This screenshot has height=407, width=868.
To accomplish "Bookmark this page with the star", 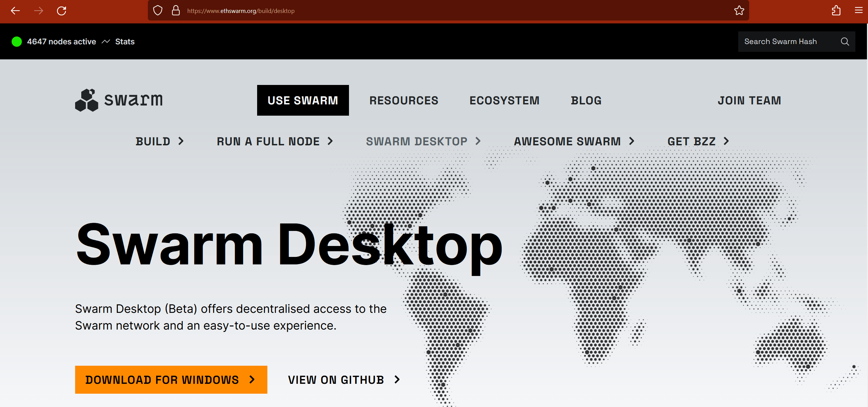I will tap(739, 11).
